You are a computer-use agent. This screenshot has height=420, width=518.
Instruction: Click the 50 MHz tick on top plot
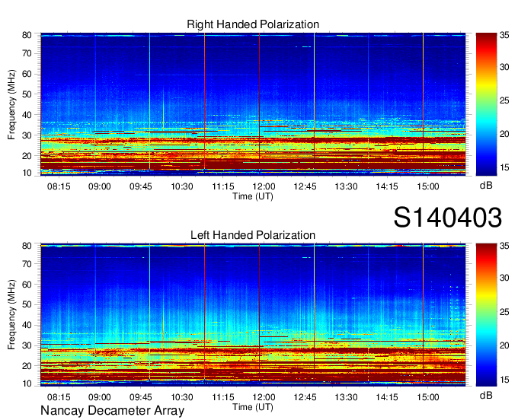(27, 94)
